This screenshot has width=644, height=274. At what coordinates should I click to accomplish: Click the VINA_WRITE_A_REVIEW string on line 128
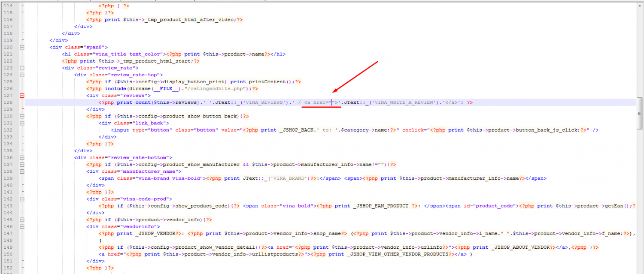404,102
